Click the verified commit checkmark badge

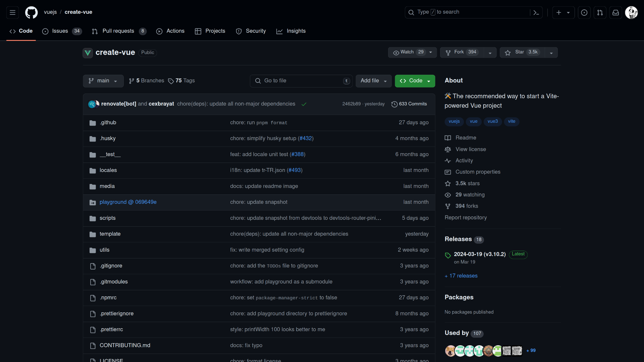(x=304, y=104)
